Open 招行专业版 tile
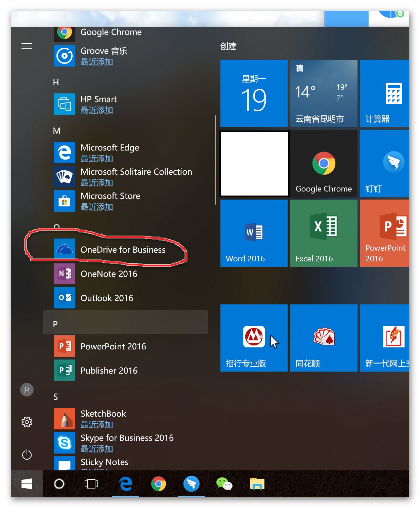Image resolution: width=420 pixels, height=508 pixels. tap(254, 338)
